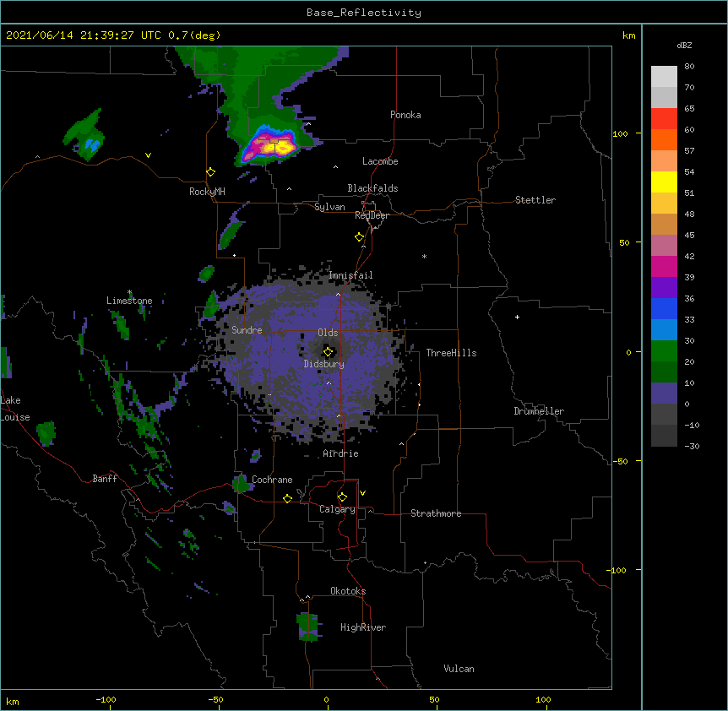This screenshot has width=728, height=711.
Task: Click the dBZ legend heading
Action: [684, 45]
